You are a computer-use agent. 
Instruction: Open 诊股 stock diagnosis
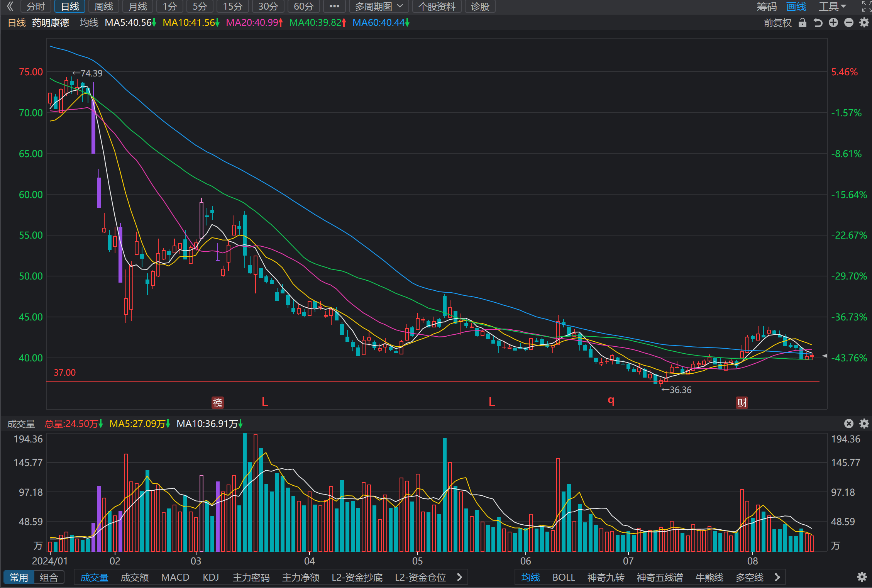tap(480, 6)
